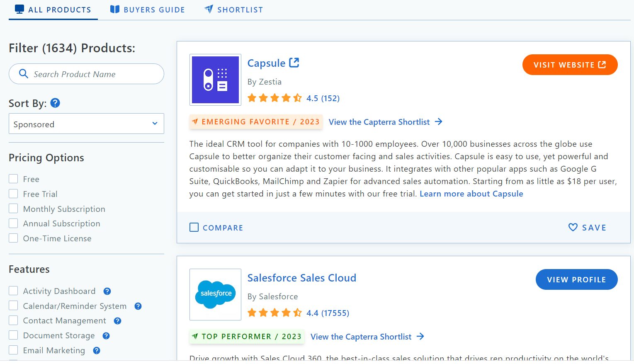Open Learn more about Capsule link
This screenshot has height=364, width=634.
coord(471,194)
